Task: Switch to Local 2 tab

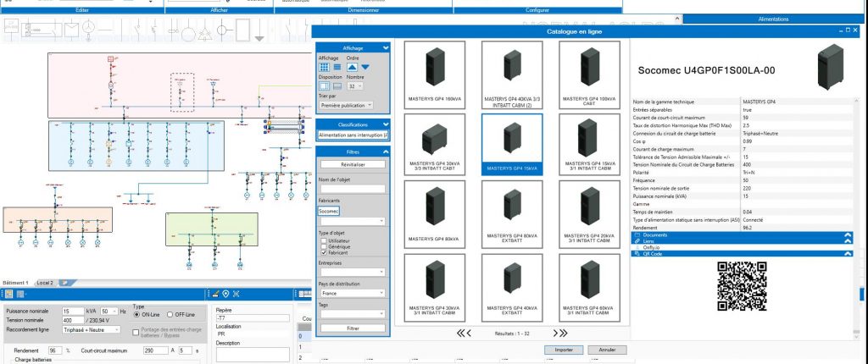Action: pos(45,283)
